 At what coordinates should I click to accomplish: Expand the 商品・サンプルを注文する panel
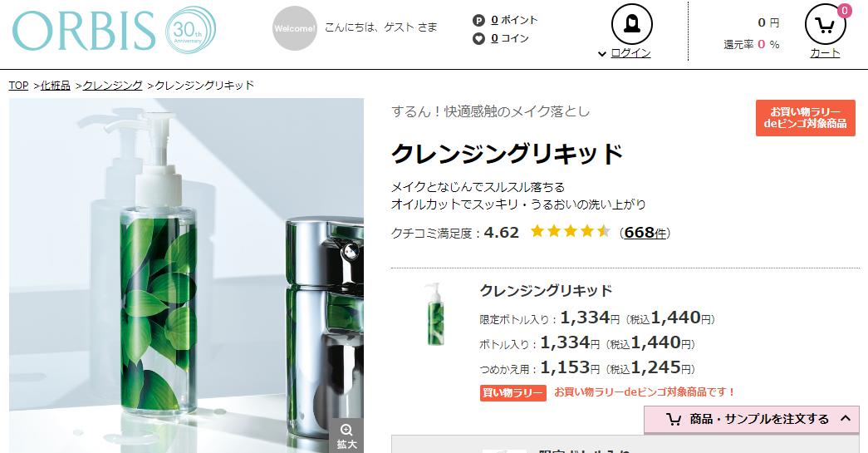coord(751,419)
